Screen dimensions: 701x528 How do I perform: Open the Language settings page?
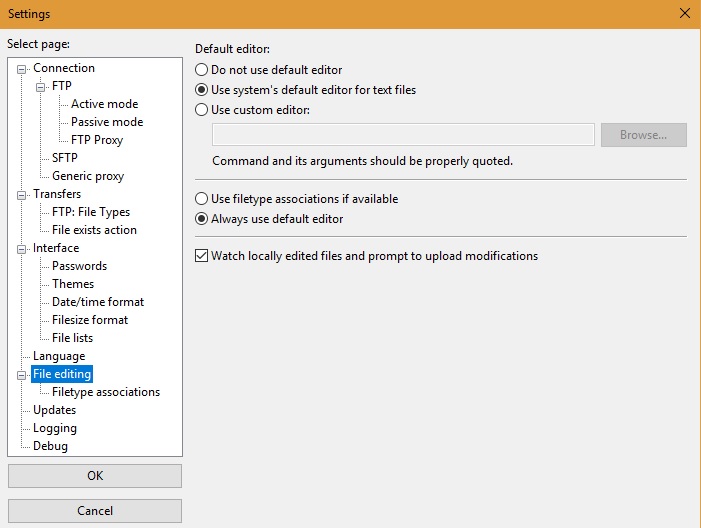pos(59,356)
